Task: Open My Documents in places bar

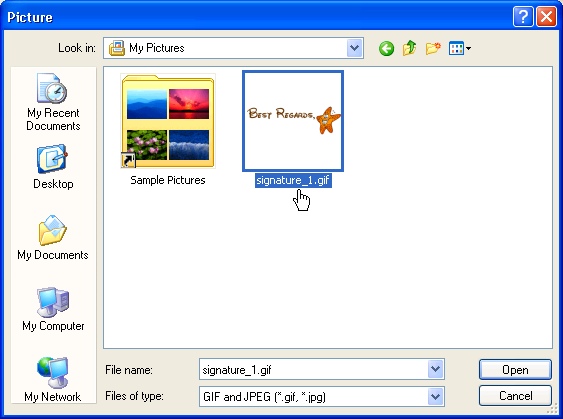Action: coord(53,238)
